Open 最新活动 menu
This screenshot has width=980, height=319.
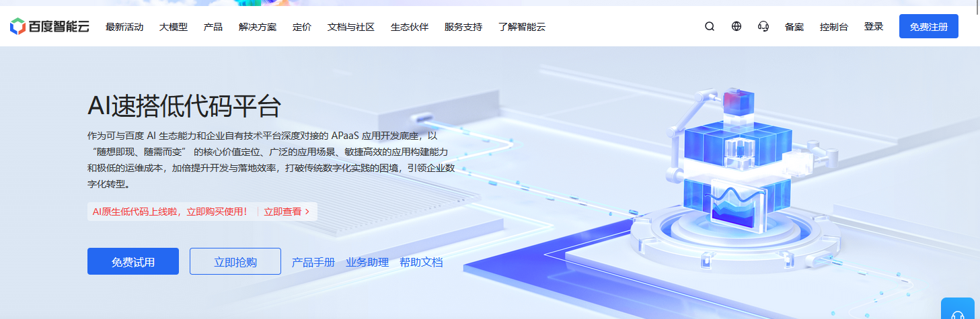click(x=124, y=28)
